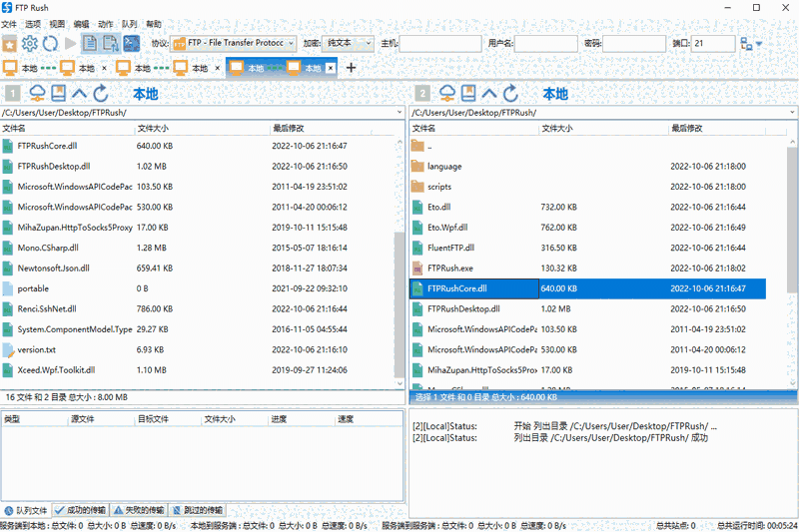Click the connection layout icon beside port
Viewport: 799px width, 532px height.
point(746,44)
